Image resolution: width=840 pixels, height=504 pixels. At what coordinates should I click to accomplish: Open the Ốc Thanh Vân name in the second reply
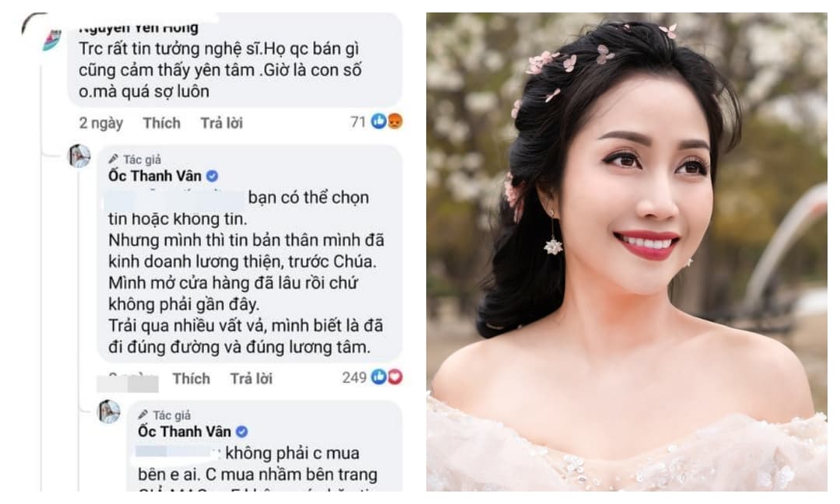coord(184,431)
